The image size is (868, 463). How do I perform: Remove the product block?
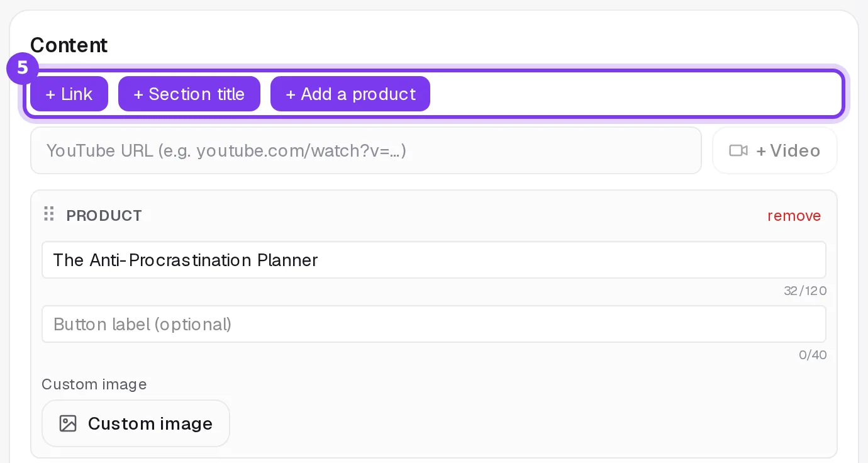794,216
